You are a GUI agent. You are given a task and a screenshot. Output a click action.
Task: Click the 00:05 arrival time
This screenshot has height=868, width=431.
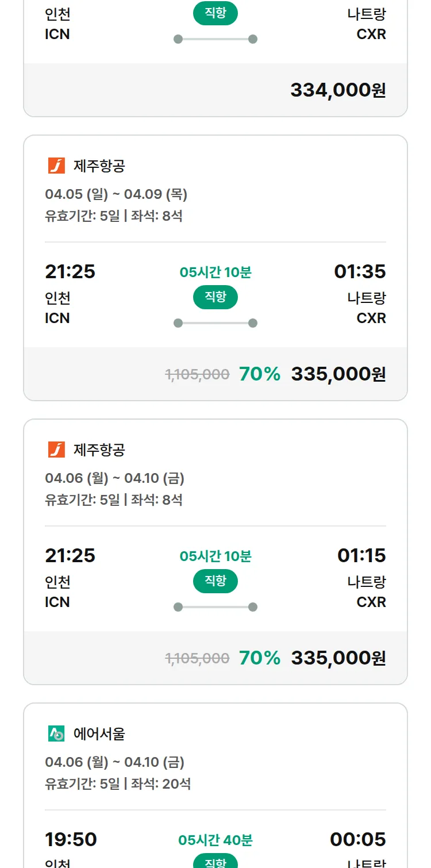click(x=357, y=840)
